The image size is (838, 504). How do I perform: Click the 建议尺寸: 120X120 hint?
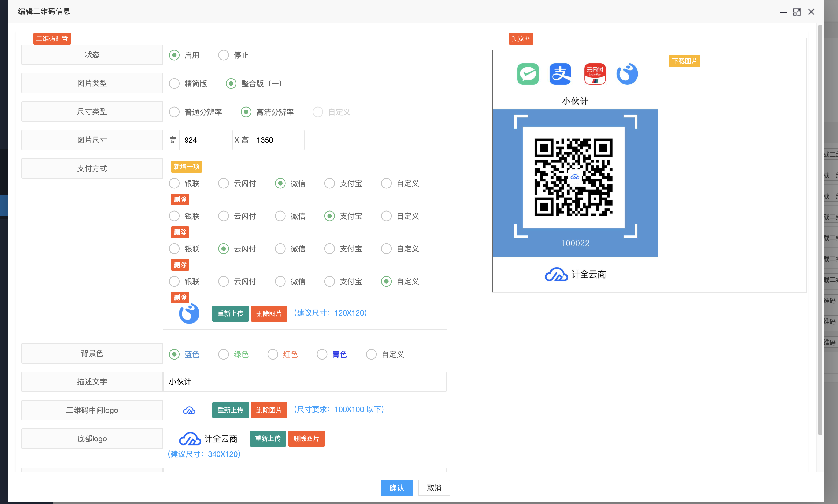(330, 313)
